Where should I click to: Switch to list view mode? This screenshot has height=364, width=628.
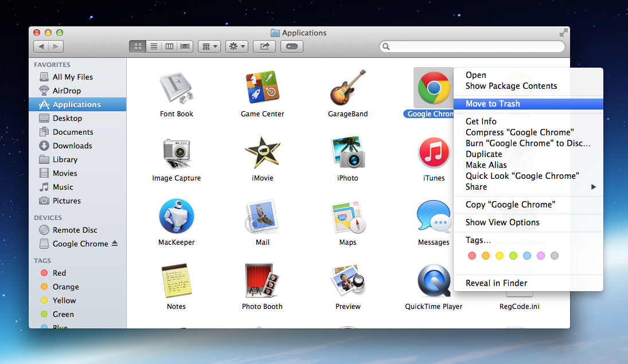click(154, 46)
